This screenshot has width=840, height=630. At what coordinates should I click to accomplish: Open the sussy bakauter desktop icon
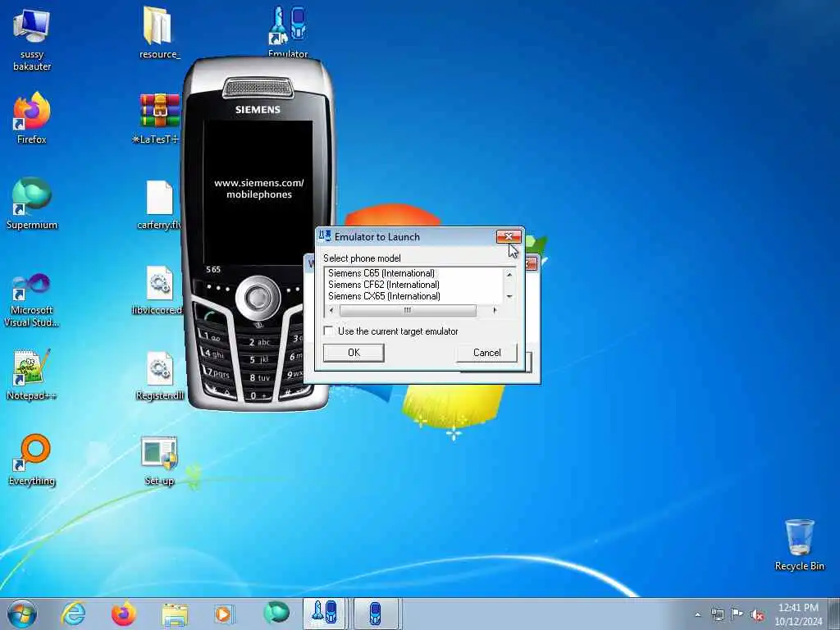pyautogui.click(x=32, y=40)
